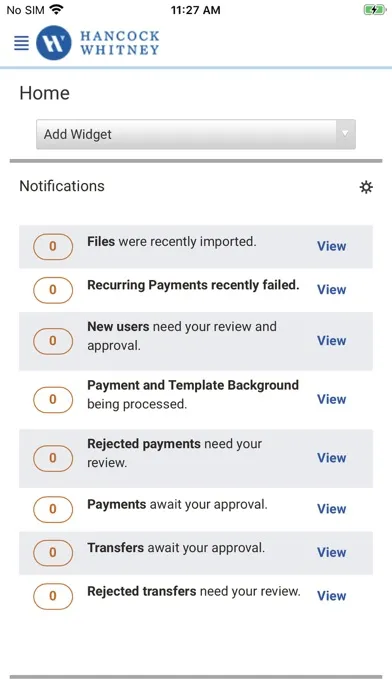Screen dimensions: 392x696
Task: Click the Add Widget dropdown arrow
Action: click(345, 134)
